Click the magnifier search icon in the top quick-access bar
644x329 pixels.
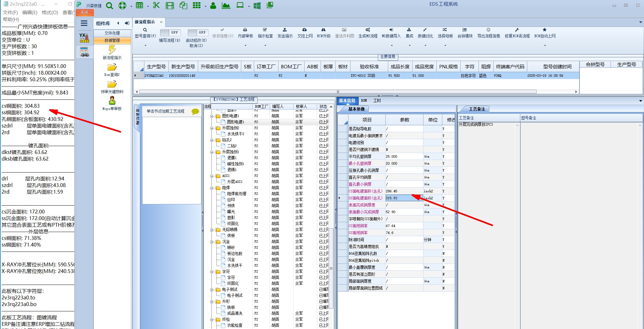[x=109, y=6]
